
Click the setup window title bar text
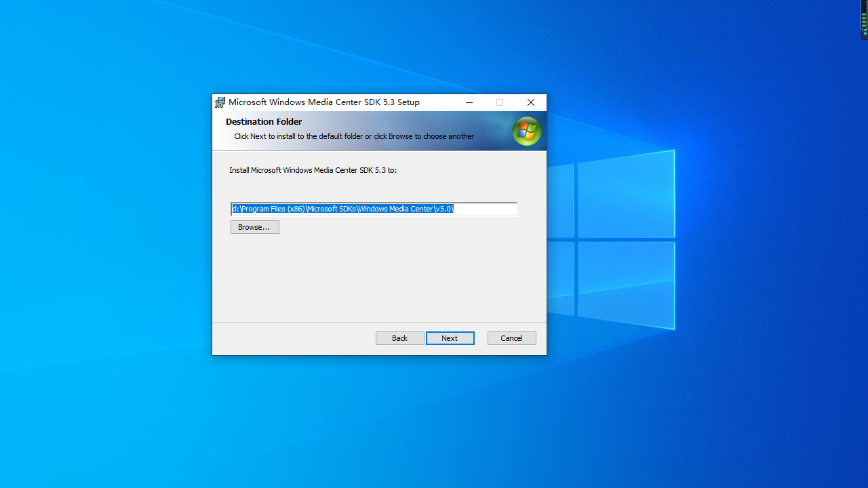323,102
